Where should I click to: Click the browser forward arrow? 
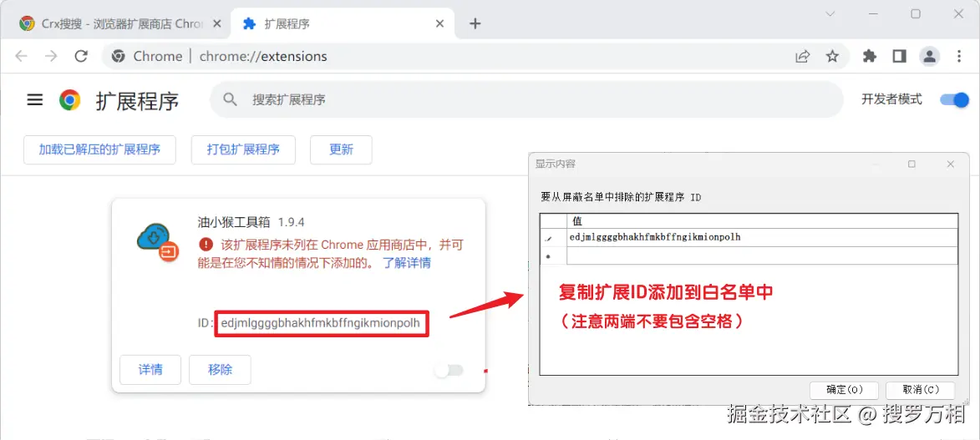(51, 56)
